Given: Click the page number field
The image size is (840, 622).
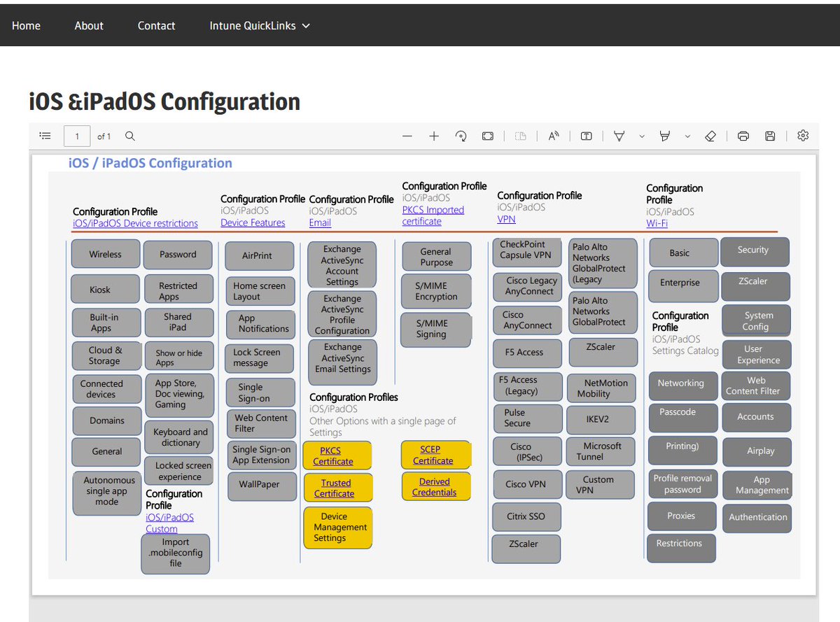Looking at the screenshot, I should 77,136.
